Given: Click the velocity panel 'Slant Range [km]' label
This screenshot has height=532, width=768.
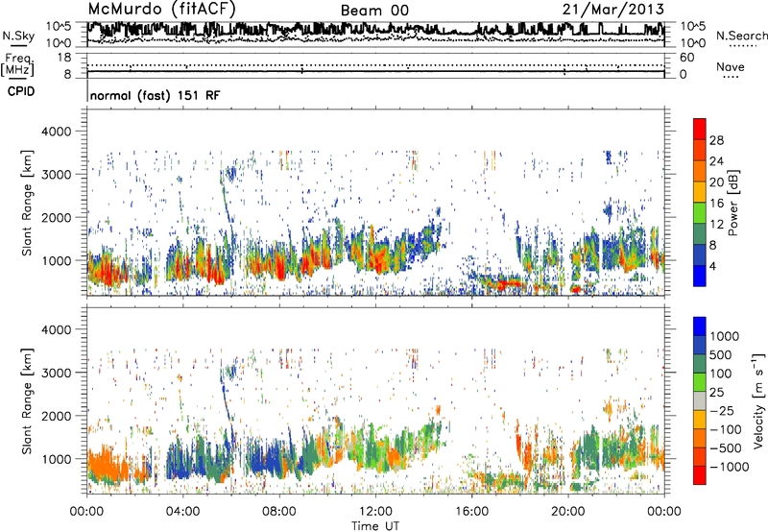Looking at the screenshot, I should pos(27,400).
